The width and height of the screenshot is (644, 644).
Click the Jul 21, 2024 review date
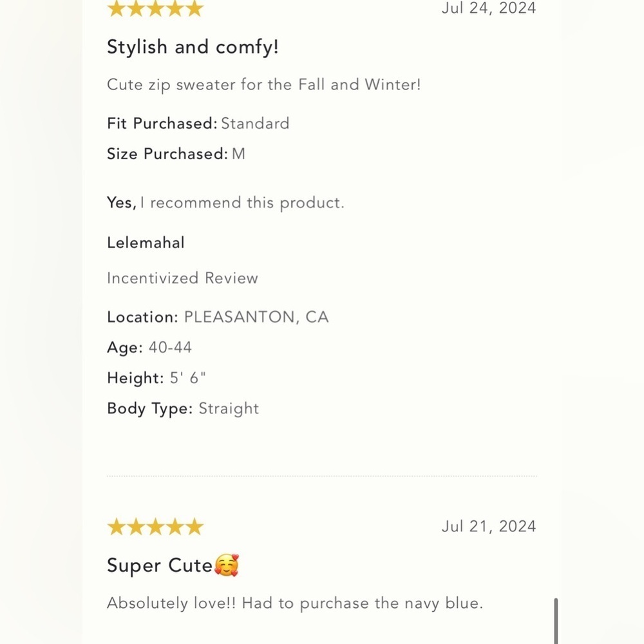click(489, 527)
